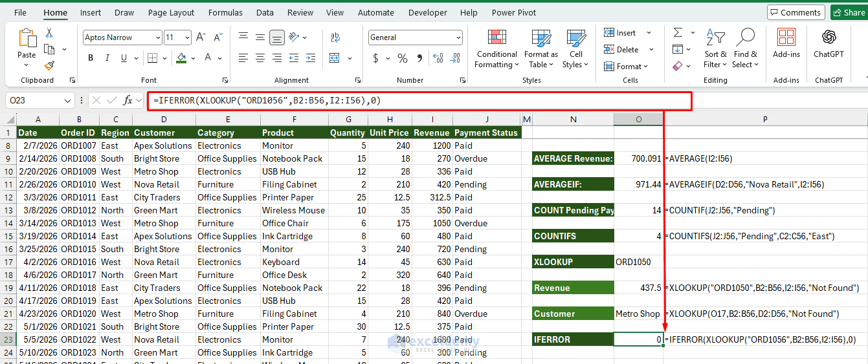The width and height of the screenshot is (868, 364).
Task: Click the Font Color A button
Action: point(208,58)
